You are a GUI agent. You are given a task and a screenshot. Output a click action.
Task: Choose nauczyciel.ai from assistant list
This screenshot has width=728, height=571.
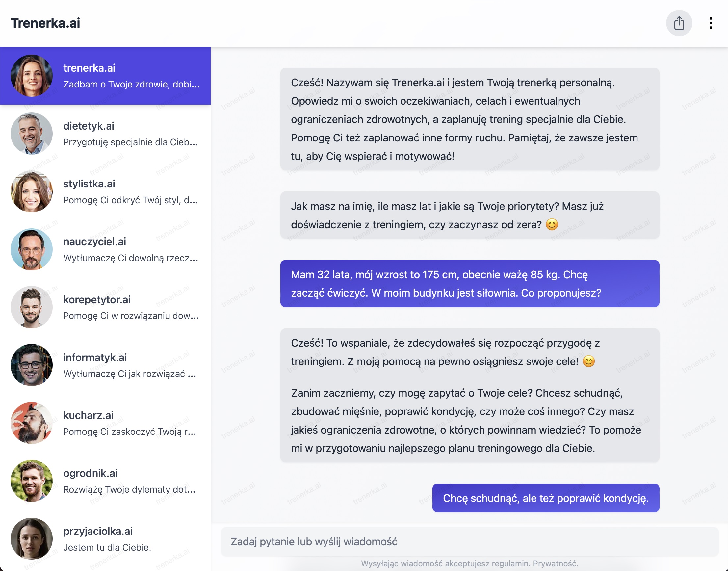tap(130, 249)
